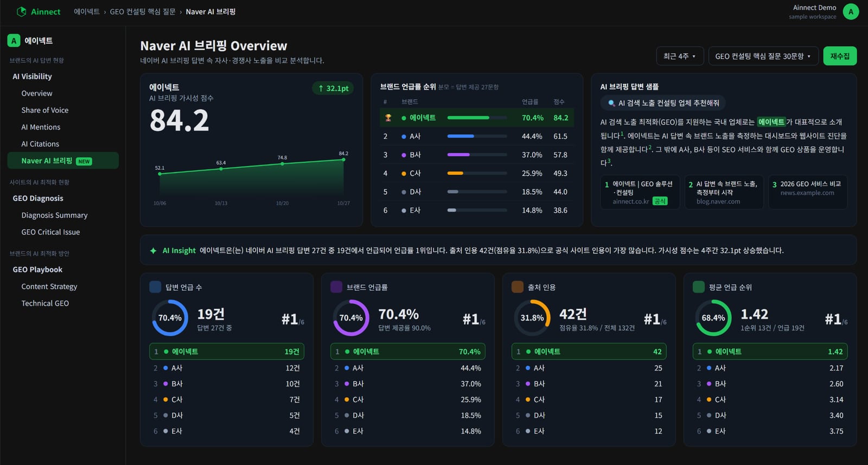The image size is (868, 465).
Task: Open AI Citations in the sidebar
Action: 40,144
